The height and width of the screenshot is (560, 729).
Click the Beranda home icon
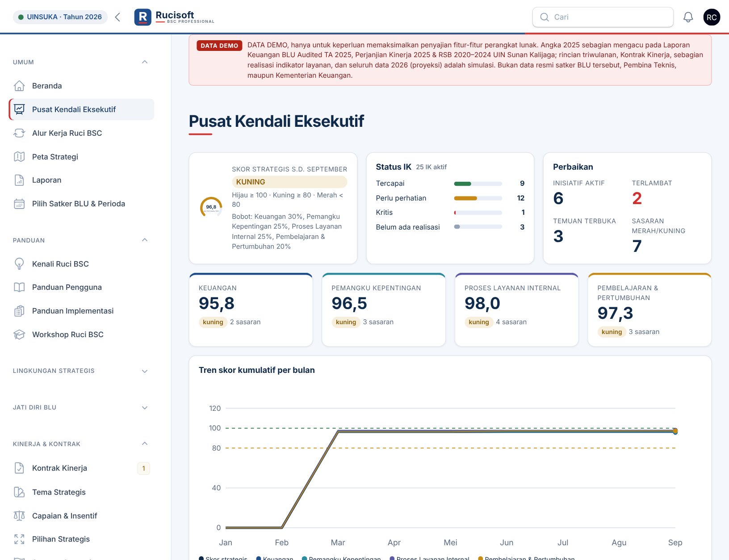[19, 86]
